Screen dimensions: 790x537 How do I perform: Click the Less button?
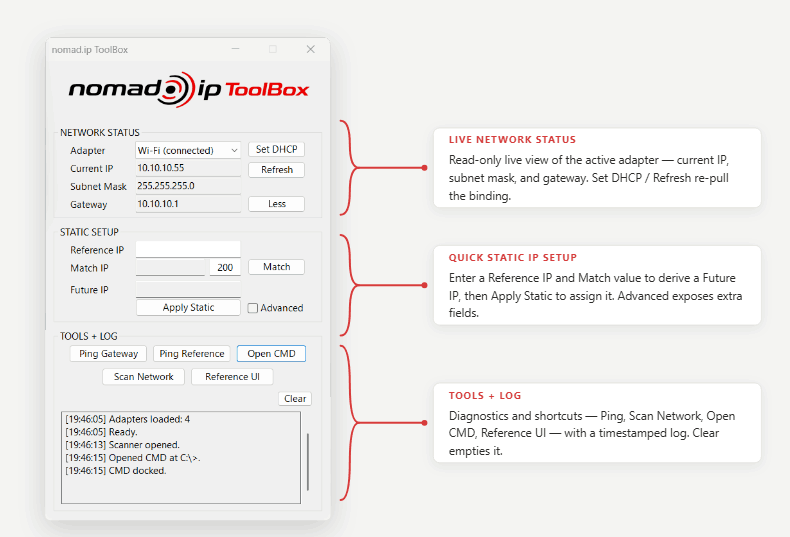coord(276,204)
